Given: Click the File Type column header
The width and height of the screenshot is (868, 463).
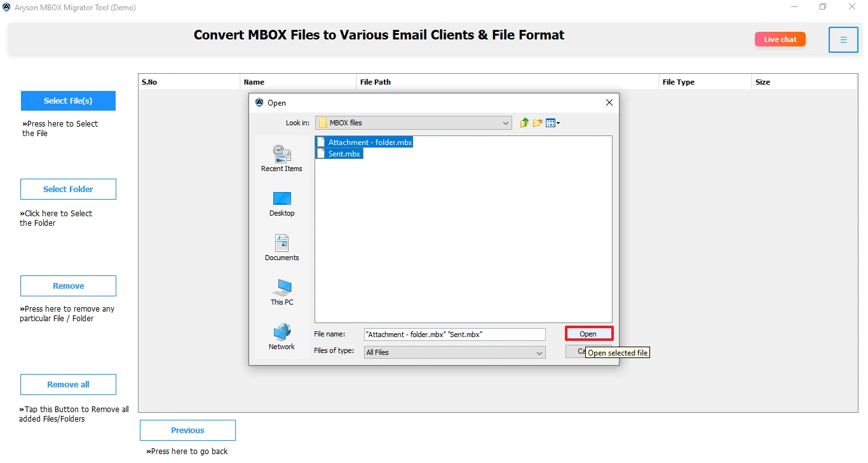Looking at the screenshot, I should [705, 82].
